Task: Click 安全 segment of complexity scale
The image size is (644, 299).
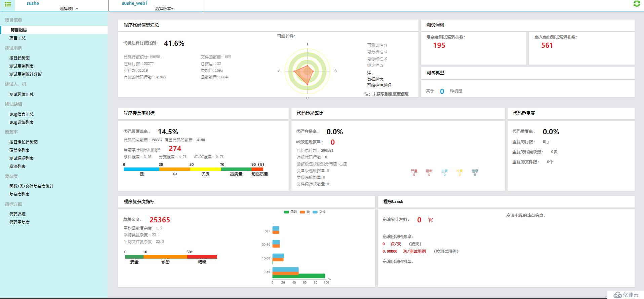Action: pos(134,257)
